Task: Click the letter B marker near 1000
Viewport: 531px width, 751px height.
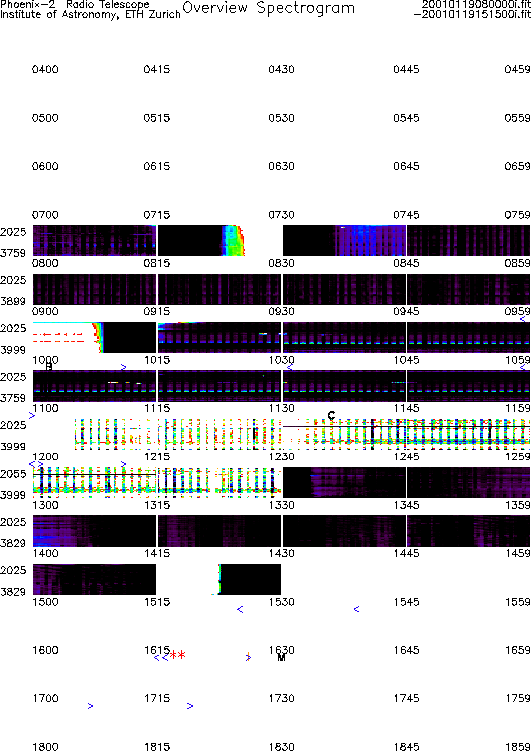Action: (49, 367)
